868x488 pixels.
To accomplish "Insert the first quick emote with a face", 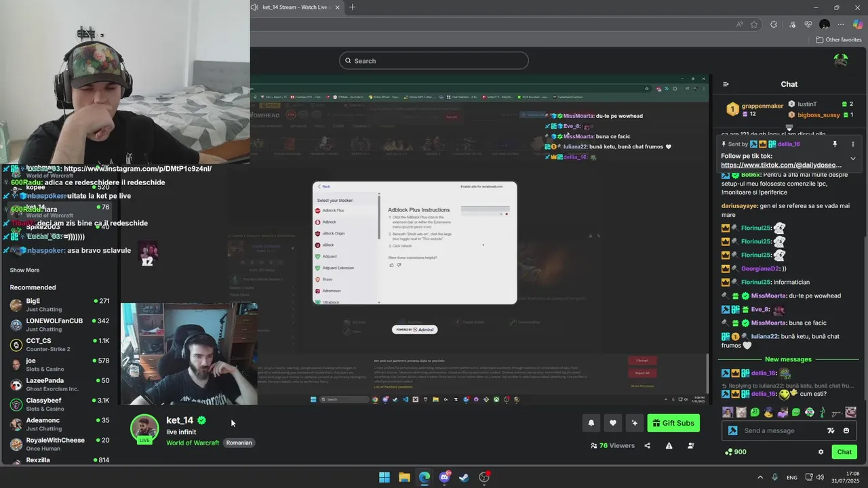I will pyautogui.click(x=728, y=412).
